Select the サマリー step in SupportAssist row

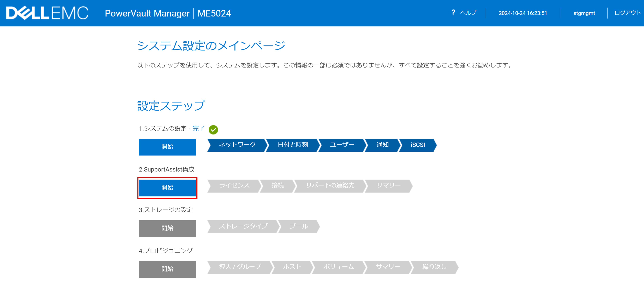click(x=388, y=186)
